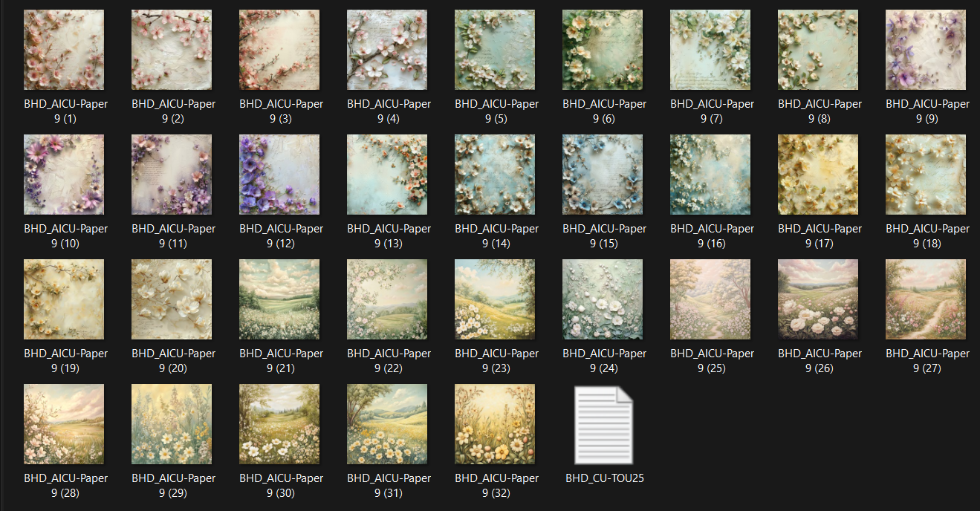Select the file name BHD_AICU-Paper 9 (20)
The image size is (980, 511).
173,361
